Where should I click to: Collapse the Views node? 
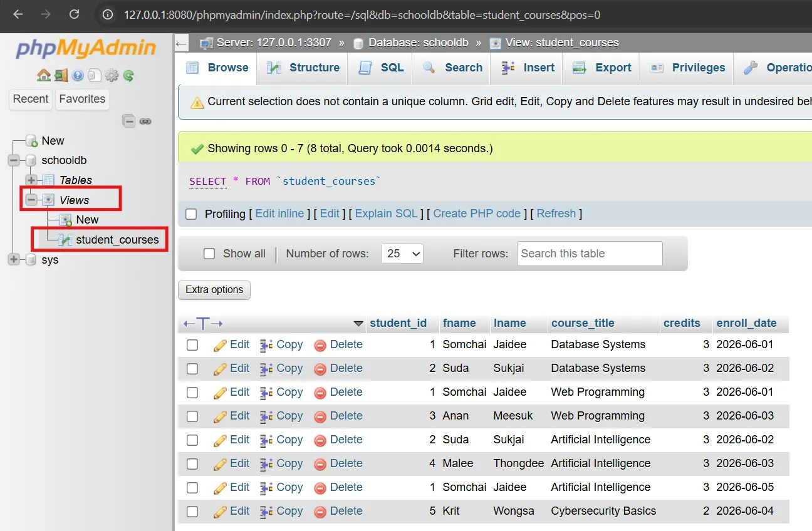31,200
